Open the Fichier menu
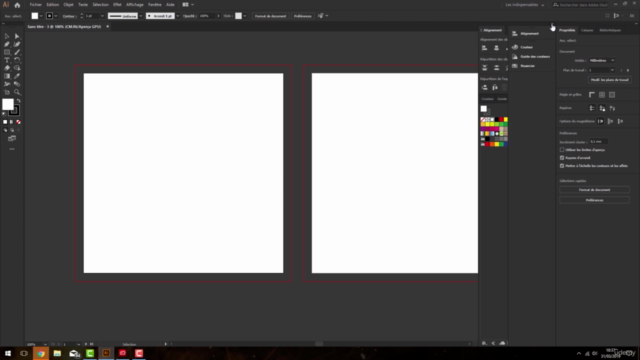The height and width of the screenshot is (360, 640). pos(36,5)
